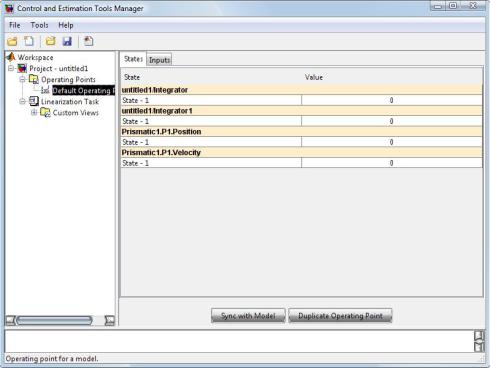
Task: Save project using the blue disk icon
Action: 67,41
